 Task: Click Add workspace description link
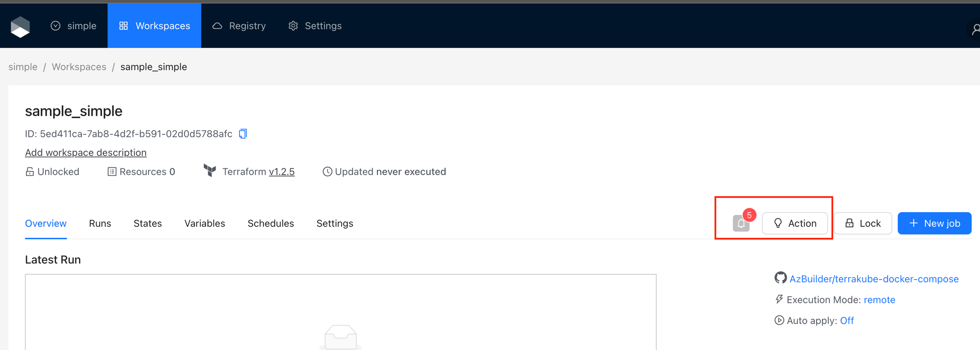pos(85,152)
